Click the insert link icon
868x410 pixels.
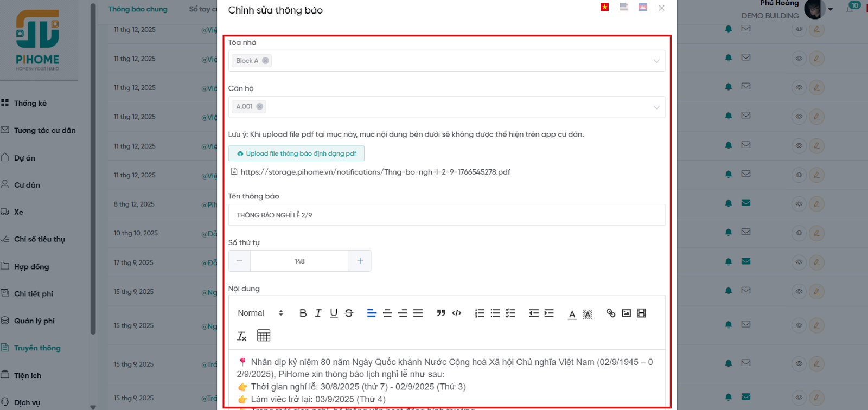pyautogui.click(x=611, y=313)
